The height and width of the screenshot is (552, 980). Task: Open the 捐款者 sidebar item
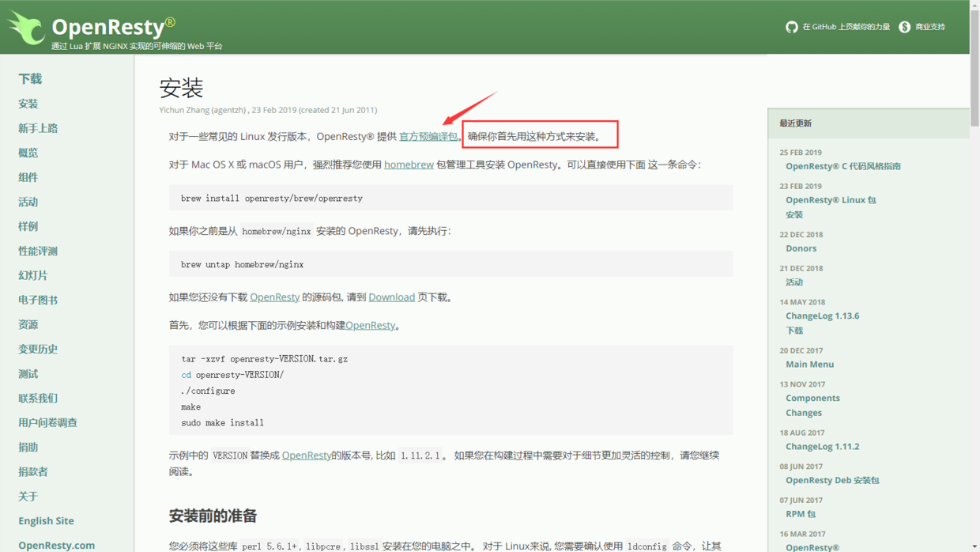[x=33, y=471]
